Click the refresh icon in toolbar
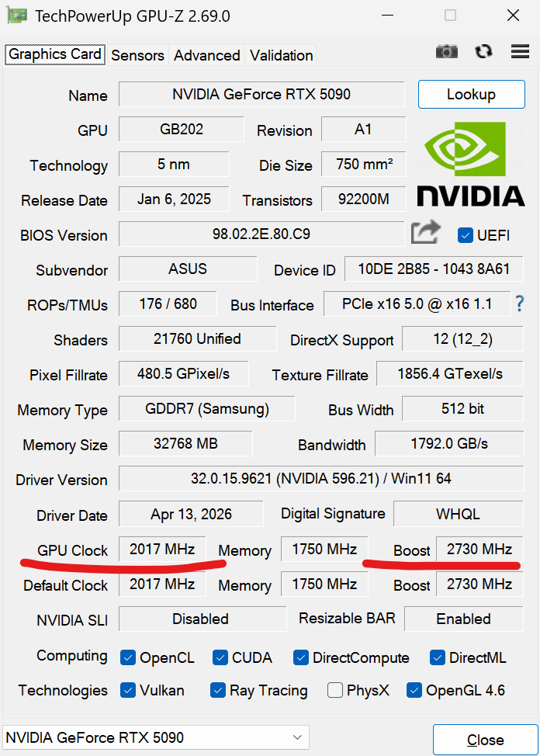 click(484, 51)
